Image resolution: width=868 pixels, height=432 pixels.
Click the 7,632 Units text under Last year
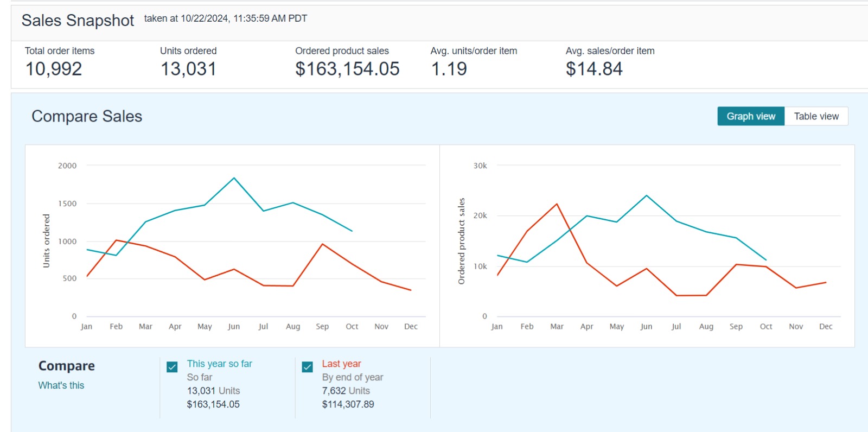[x=346, y=391]
